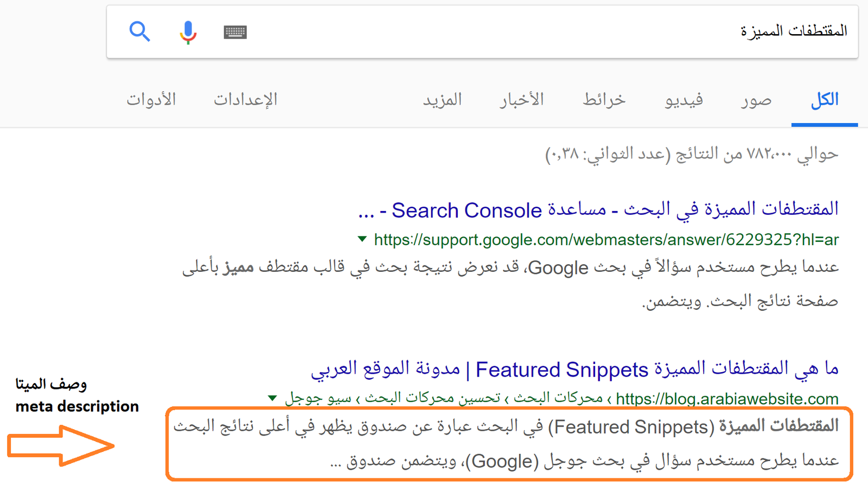Open the الأدوات (Tools) option

click(x=151, y=100)
